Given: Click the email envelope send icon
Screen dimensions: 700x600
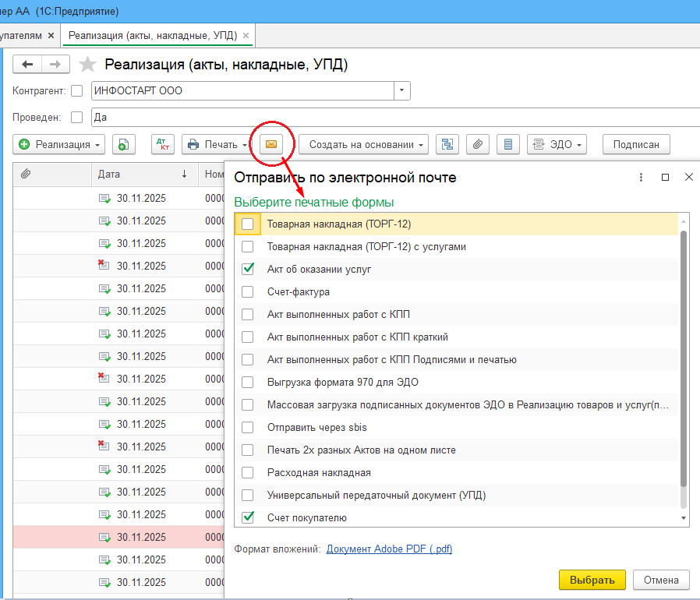Looking at the screenshot, I should coord(271,144).
